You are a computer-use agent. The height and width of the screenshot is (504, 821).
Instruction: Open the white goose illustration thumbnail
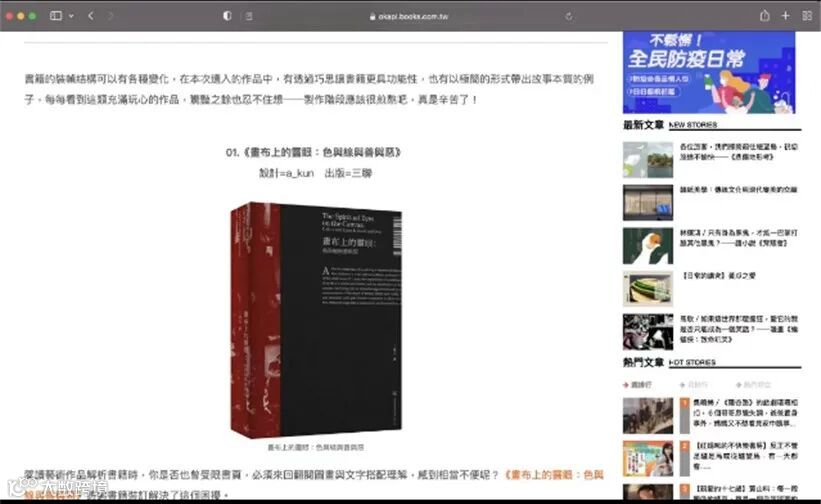pos(648,245)
